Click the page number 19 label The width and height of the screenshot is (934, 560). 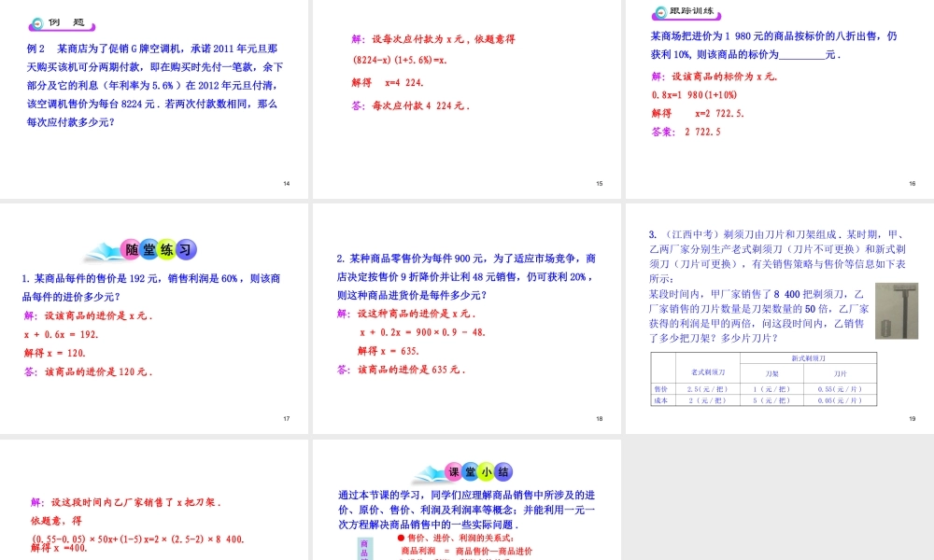(911, 419)
